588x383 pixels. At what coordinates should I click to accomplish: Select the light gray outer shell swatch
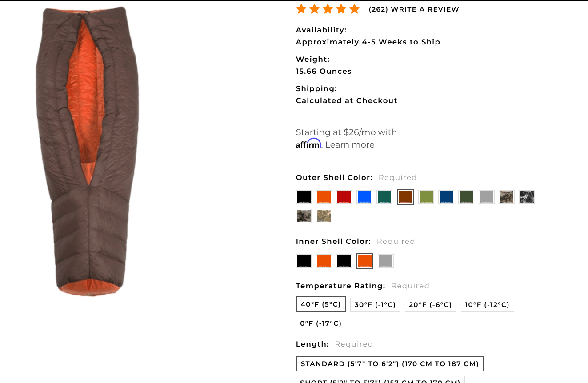pos(487,197)
